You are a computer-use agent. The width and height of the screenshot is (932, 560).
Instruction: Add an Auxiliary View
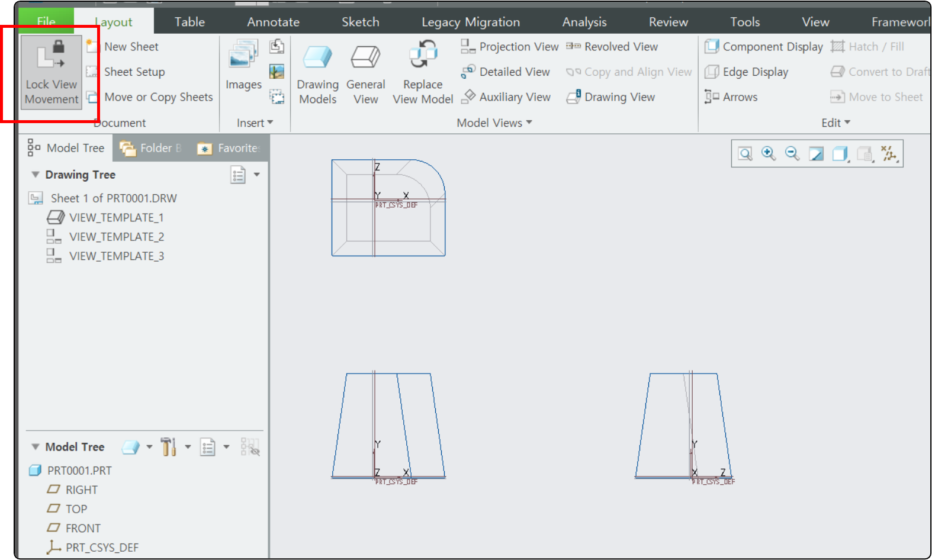[506, 97]
